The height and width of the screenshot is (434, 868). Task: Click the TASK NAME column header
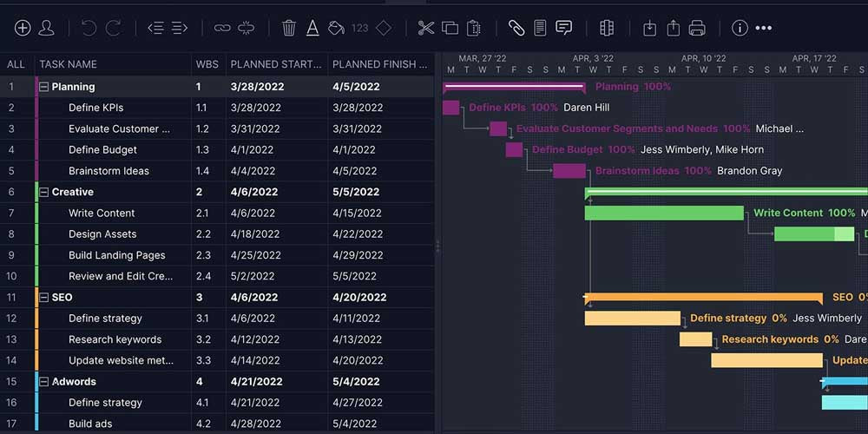tap(68, 64)
